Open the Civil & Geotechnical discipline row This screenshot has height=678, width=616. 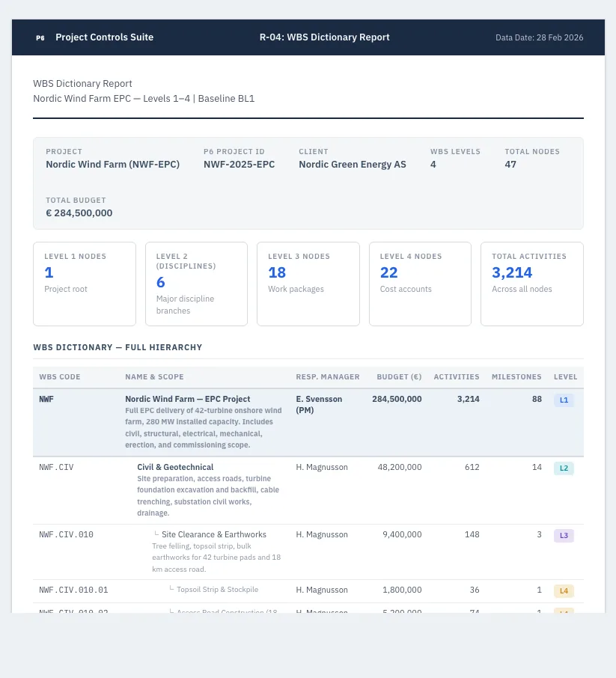pyautogui.click(x=308, y=490)
